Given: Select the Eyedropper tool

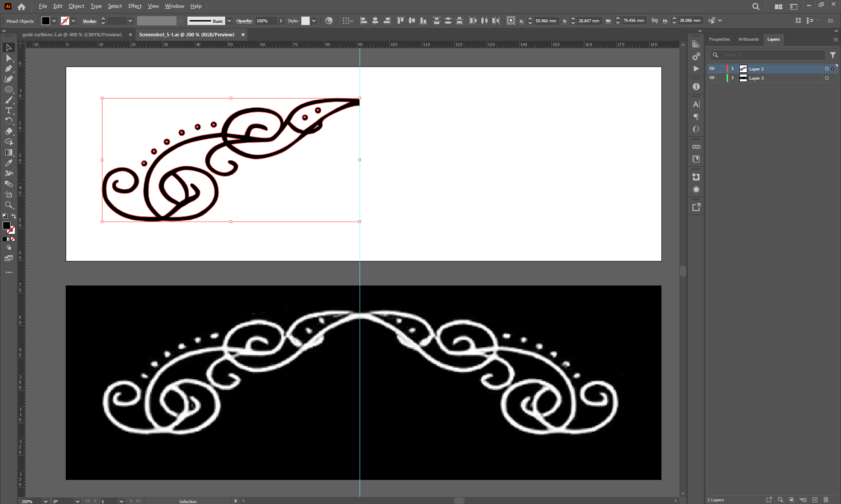Looking at the screenshot, I should 8,163.
